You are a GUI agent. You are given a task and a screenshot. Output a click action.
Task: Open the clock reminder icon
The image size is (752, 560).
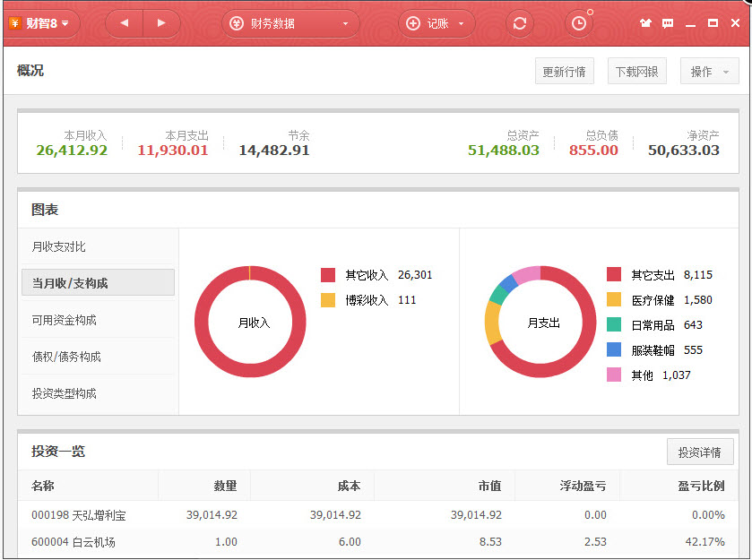(x=579, y=23)
